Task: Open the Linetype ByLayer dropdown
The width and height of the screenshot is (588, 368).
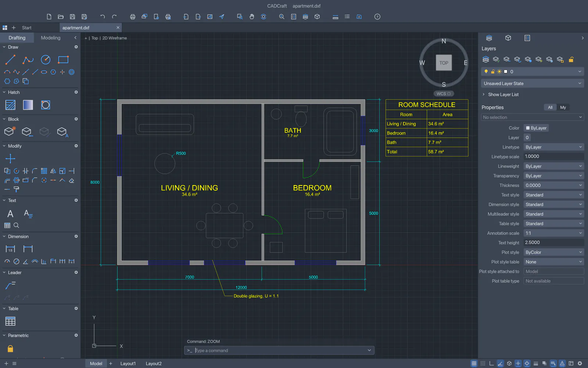Action: (x=554, y=147)
